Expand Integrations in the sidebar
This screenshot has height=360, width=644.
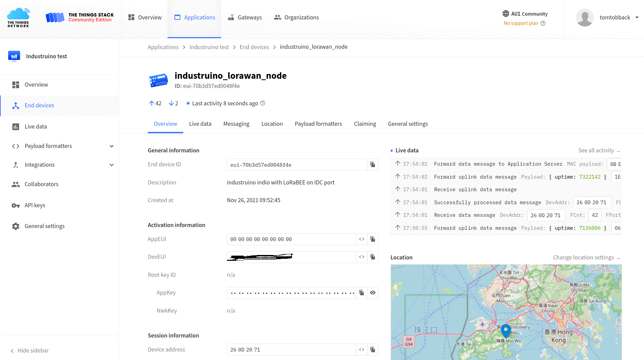point(111,165)
